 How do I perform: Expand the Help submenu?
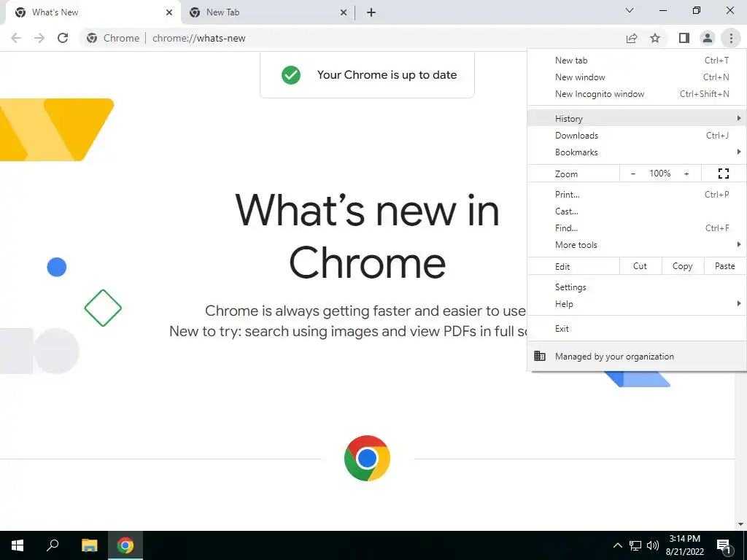[x=636, y=304]
